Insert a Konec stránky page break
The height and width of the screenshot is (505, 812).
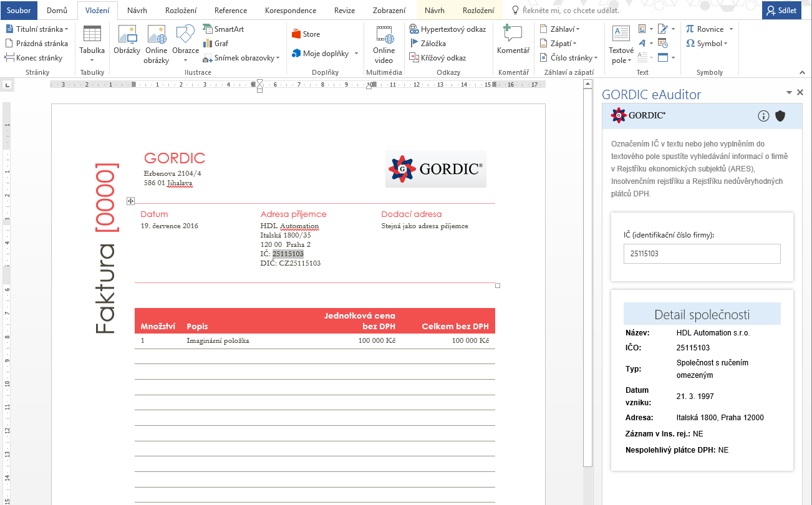[x=34, y=58]
